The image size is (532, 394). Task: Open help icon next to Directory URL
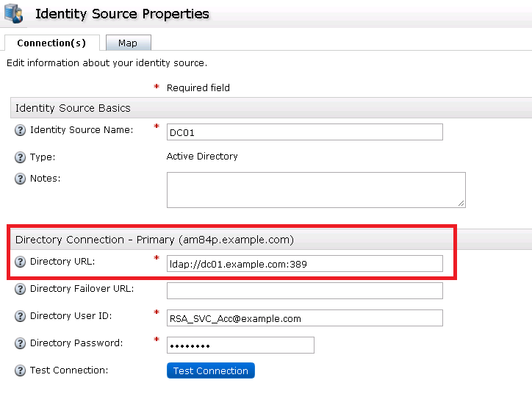pos(21,262)
